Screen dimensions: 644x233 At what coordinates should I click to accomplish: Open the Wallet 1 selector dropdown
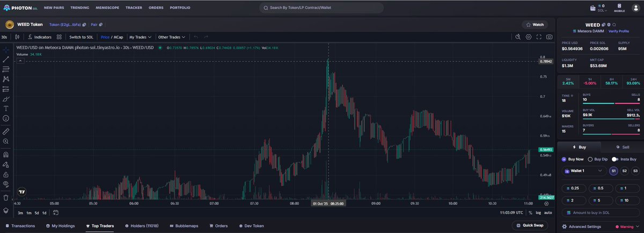coord(584,171)
